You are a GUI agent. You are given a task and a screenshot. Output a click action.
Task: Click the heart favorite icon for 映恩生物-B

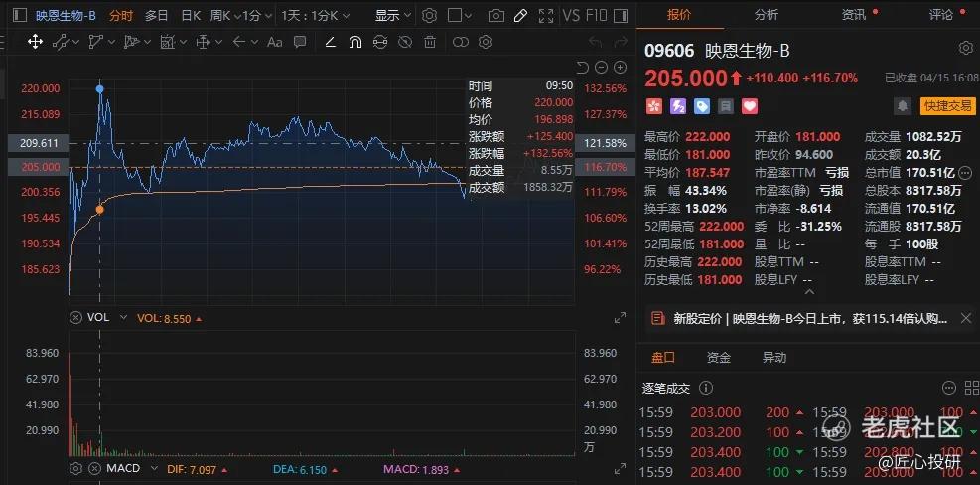tap(750, 106)
